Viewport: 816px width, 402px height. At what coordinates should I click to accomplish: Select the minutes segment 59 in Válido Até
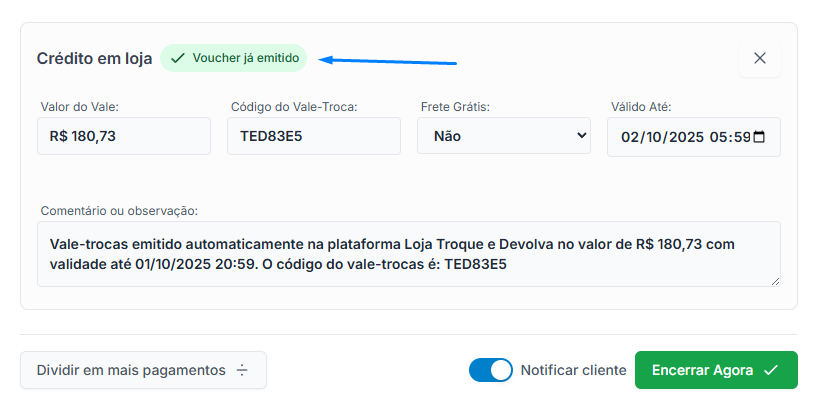[742, 137]
